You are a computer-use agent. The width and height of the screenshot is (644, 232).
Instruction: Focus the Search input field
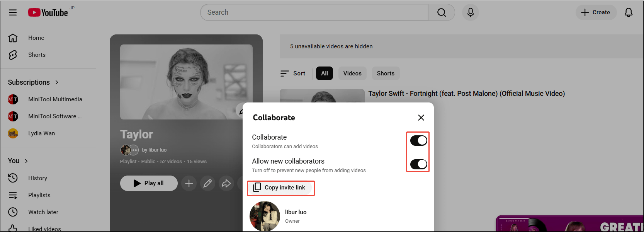(314, 12)
